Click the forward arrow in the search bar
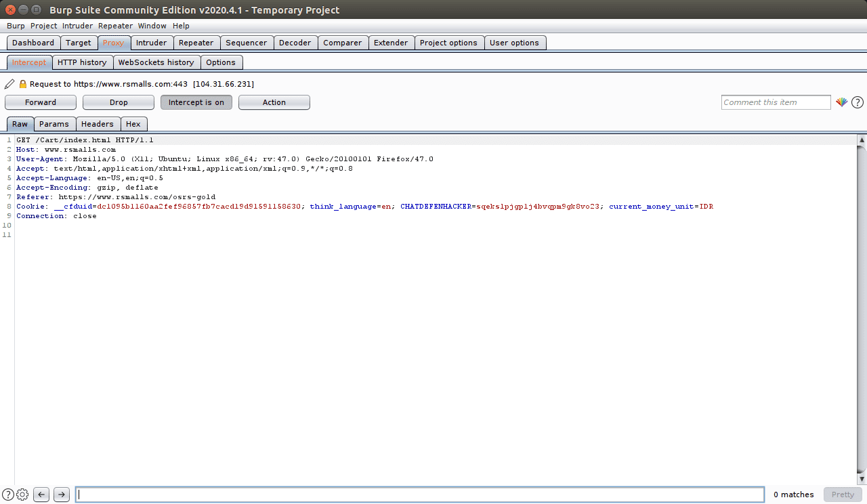This screenshot has width=867, height=504. [61, 495]
